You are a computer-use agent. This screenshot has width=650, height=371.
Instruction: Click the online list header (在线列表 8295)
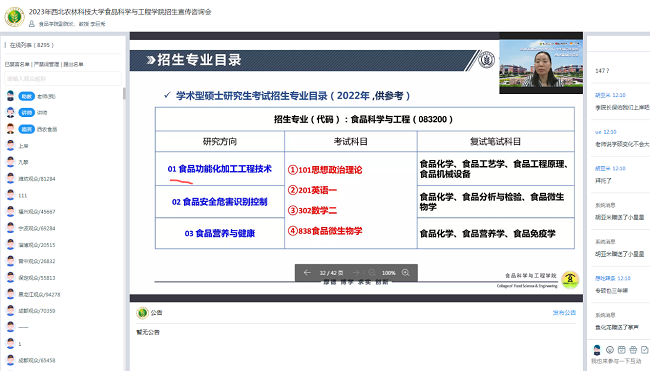tap(32, 45)
